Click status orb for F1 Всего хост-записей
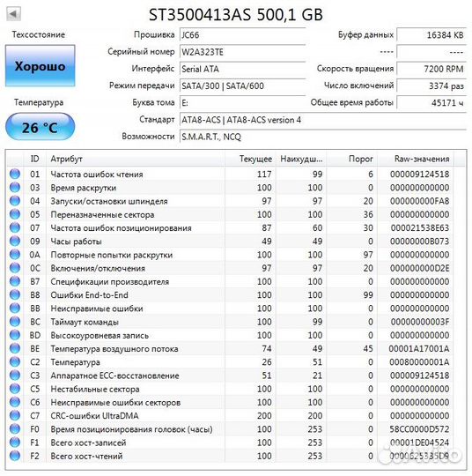472x476 pixels. 15,443
